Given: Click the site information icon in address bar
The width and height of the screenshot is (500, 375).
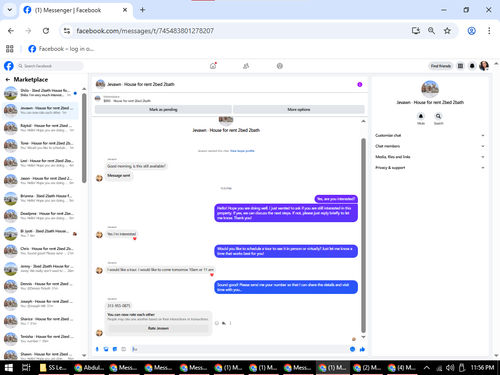Looking at the screenshot, I should (x=67, y=31).
